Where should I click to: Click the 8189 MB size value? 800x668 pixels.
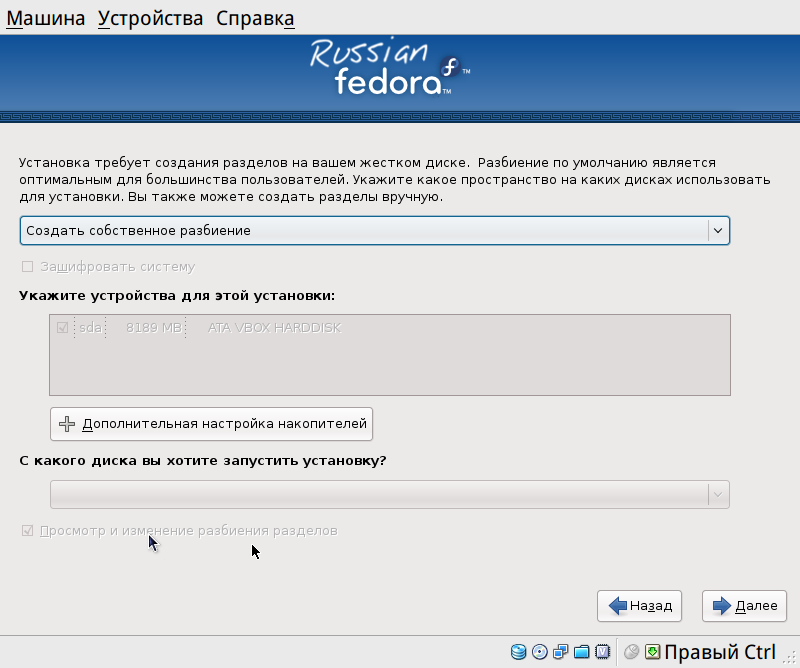154,328
